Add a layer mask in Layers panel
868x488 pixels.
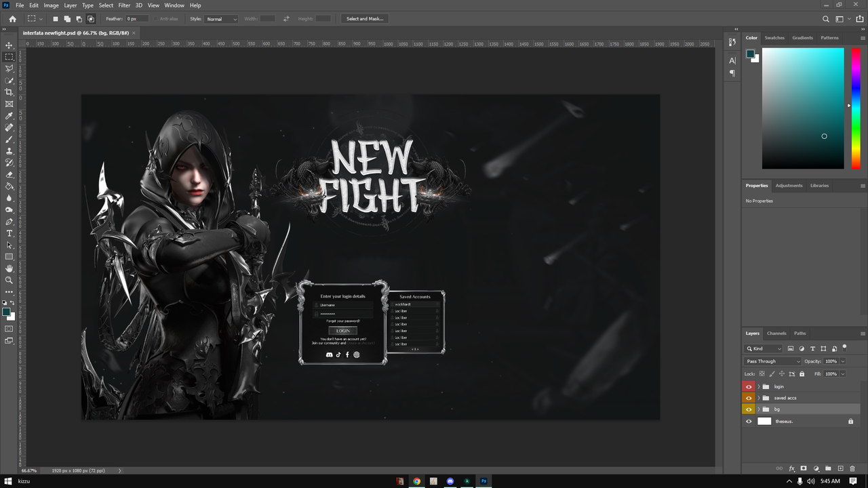(804, 468)
